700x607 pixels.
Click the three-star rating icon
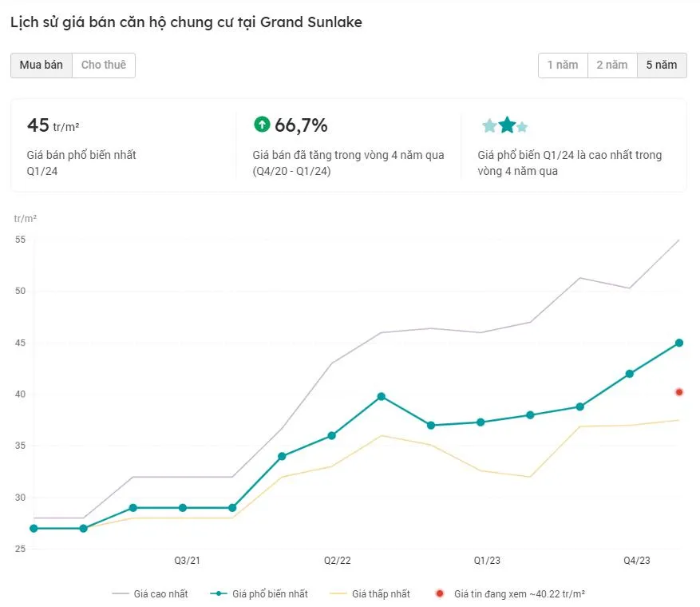(x=505, y=125)
